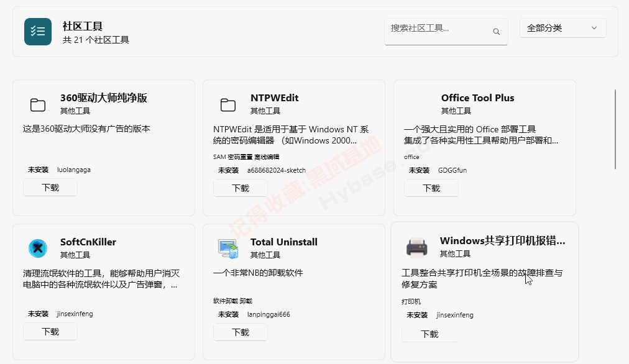Select the Total Uninstall title

point(284,242)
